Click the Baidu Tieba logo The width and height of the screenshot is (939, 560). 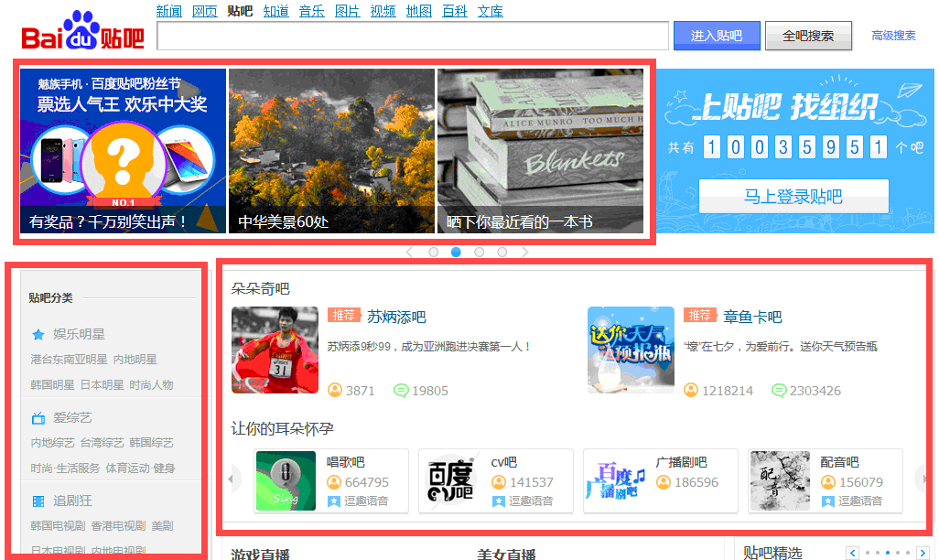pyautogui.click(x=82, y=33)
